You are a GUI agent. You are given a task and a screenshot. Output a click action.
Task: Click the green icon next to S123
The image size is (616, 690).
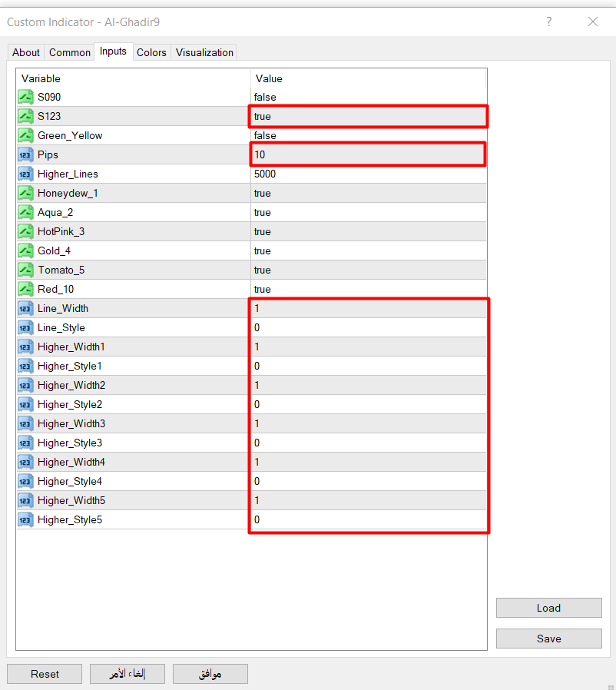(x=25, y=116)
